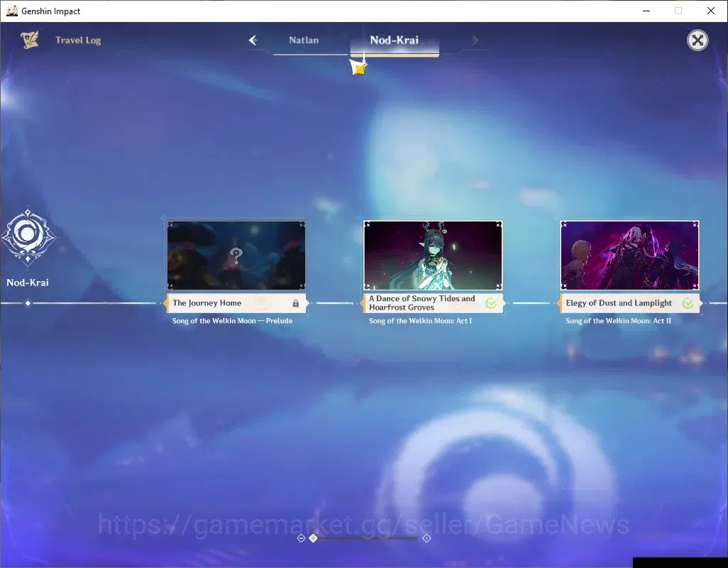The width and height of the screenshot is (728, 568).
Task: Close the Travel Log with the X button
Action: click(697, 40)
